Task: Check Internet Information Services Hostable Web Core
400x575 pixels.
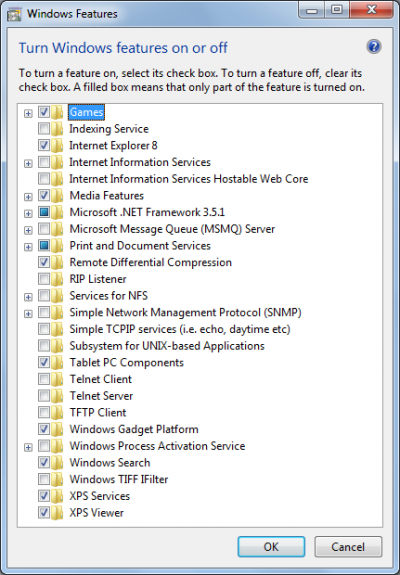Action: [x=44, y=179]
